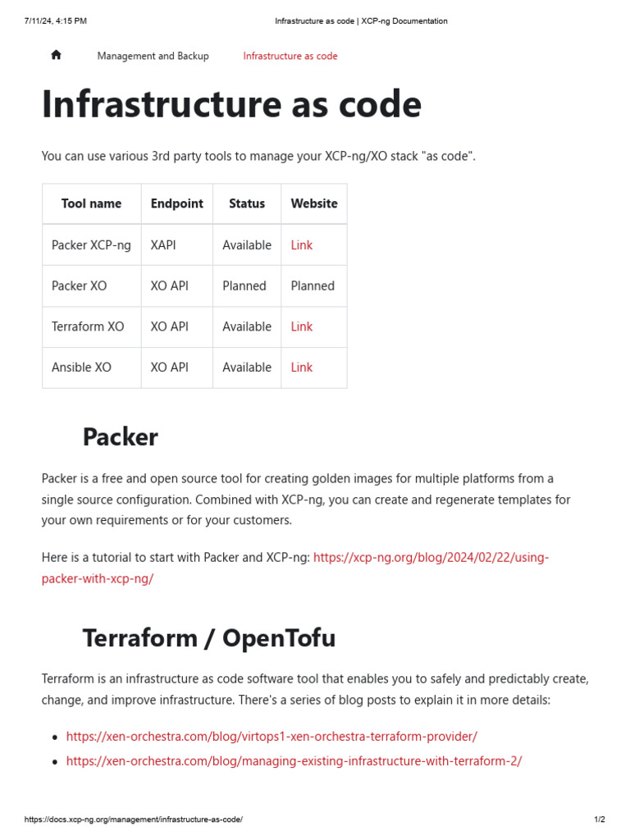Click the Website column header
The width and height of the screenshot is (630, 840).
click(x=313, y=203)
